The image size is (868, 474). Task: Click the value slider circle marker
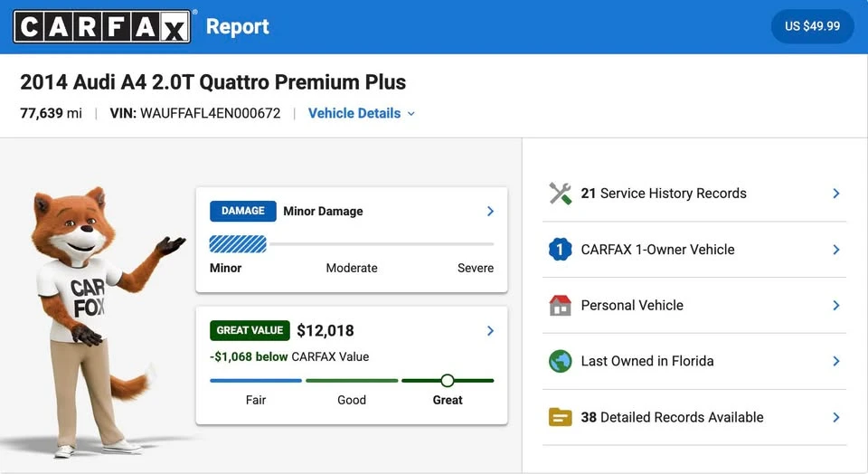(448, 381)
